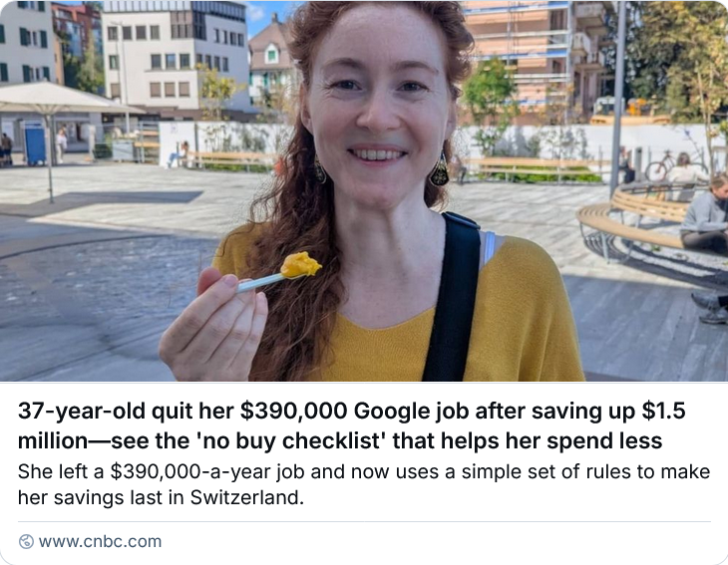The height and width of the screenshot is (565, 728).
Task: Click the description starting 'She left a $390,000-a-year'
Action: click(364, 484)
